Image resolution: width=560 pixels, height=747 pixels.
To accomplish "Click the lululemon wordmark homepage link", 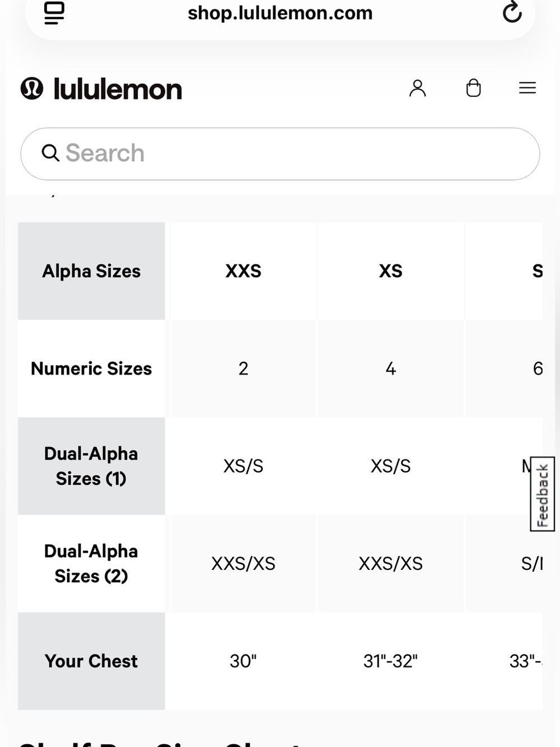I will tap(118, 89).
